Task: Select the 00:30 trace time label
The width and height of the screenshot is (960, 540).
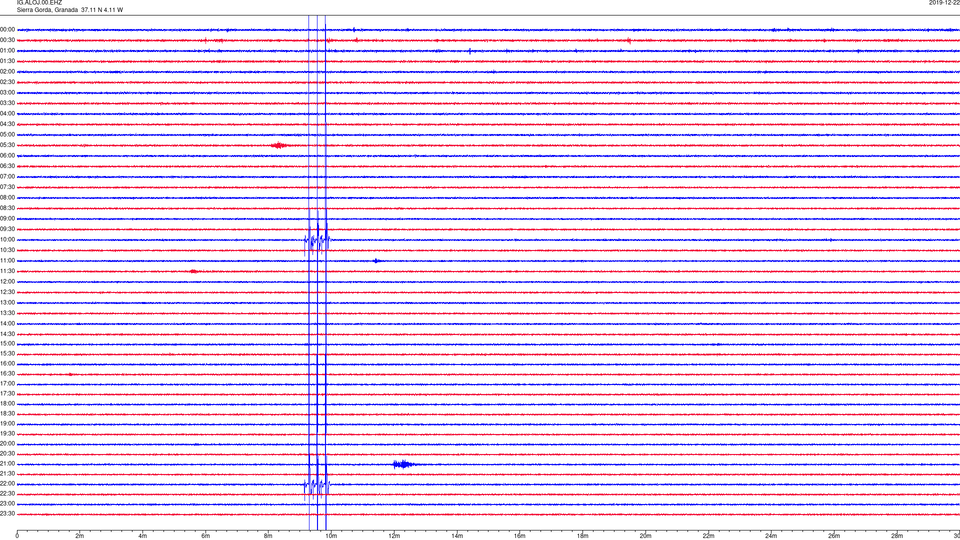Action: 7,40
